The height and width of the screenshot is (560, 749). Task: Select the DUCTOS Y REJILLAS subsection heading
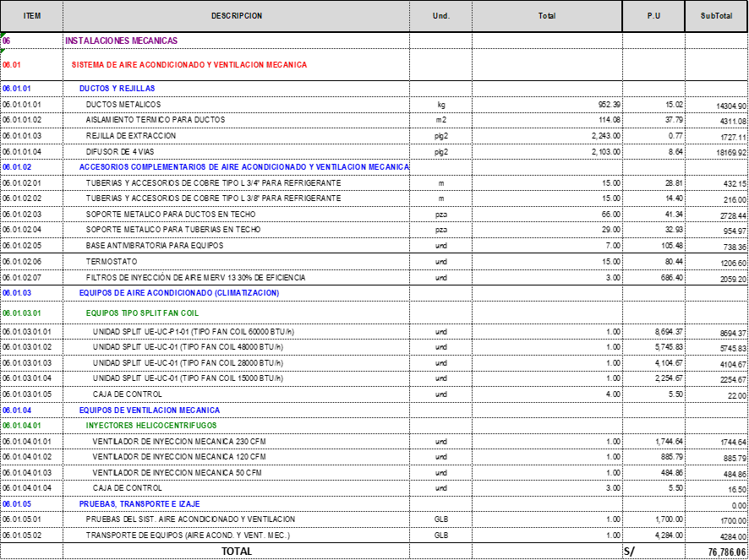tap(117, 89)
